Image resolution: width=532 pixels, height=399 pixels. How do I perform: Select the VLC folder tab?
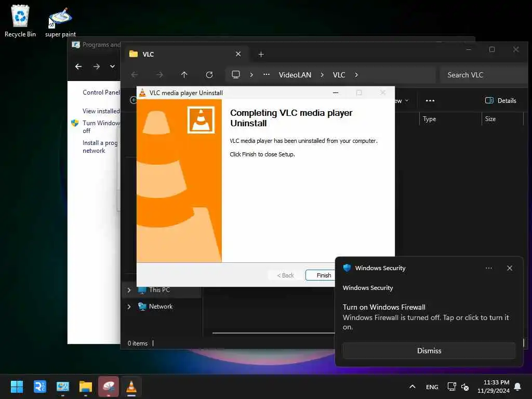186,54
